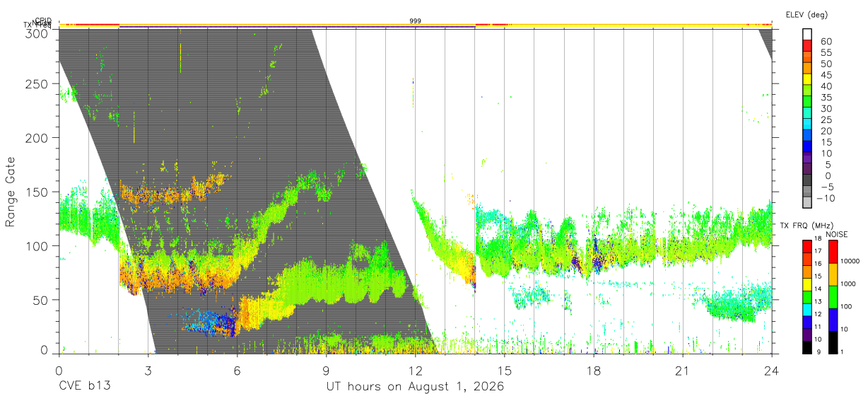This screenshot has height=401, width=868.
Task: Click the 'NOISE' legend title
Action: click(836, 234)
